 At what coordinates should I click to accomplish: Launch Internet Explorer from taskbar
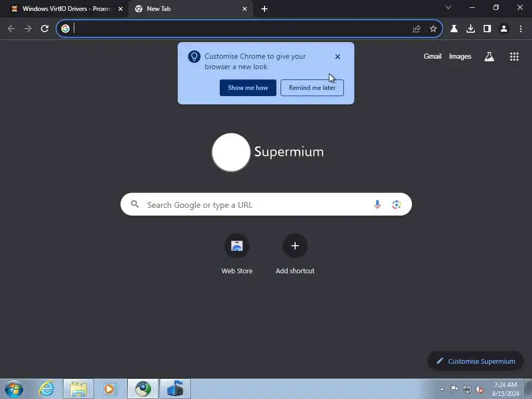46,389
